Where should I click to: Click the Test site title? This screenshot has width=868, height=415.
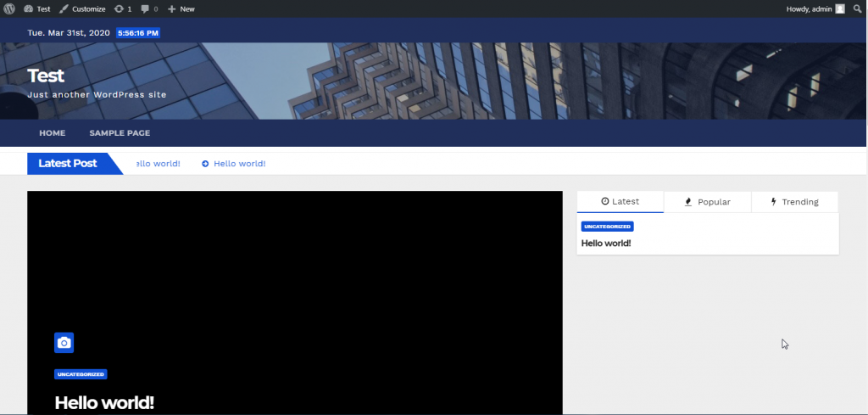point(46,76)
